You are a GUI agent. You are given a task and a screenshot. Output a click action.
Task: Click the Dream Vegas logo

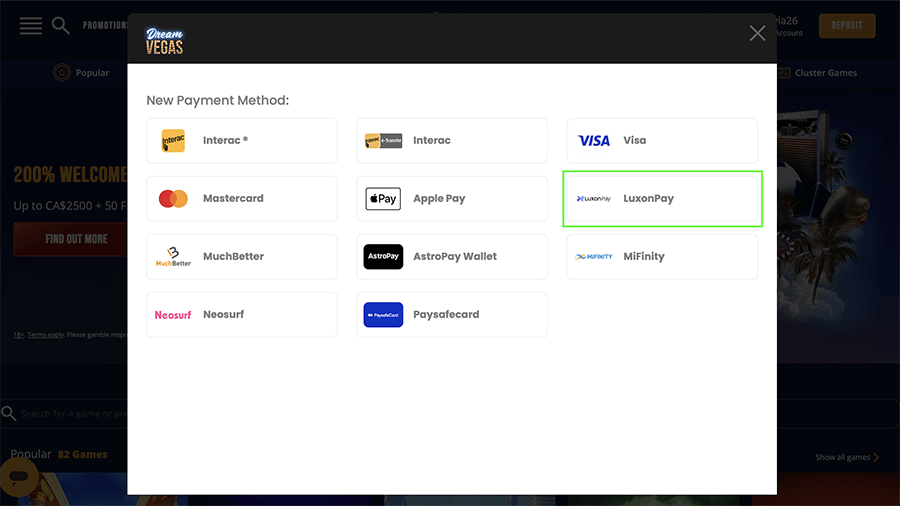164,41
